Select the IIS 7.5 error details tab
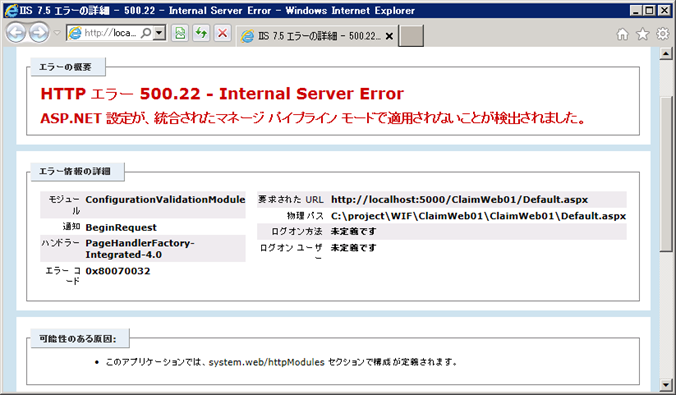This screenshot has width=676, height=395. click(316, 36)
